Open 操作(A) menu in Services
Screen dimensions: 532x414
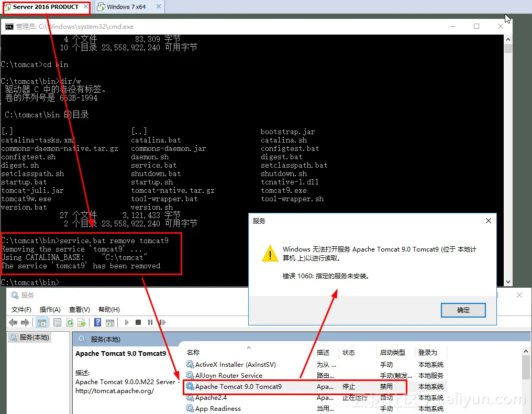pos(50,309)
